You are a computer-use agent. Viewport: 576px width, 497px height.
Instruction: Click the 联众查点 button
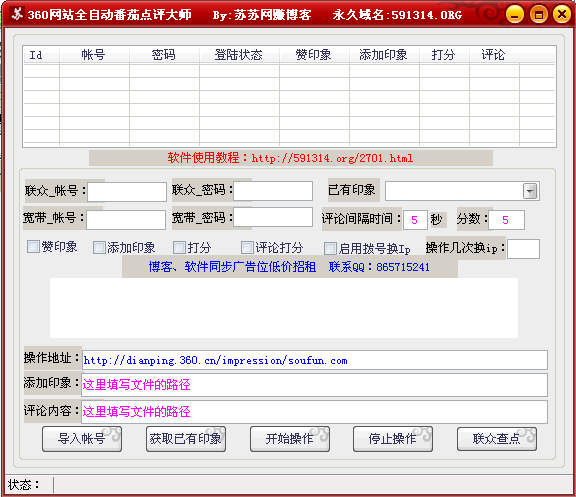click(x=497, y=439)
